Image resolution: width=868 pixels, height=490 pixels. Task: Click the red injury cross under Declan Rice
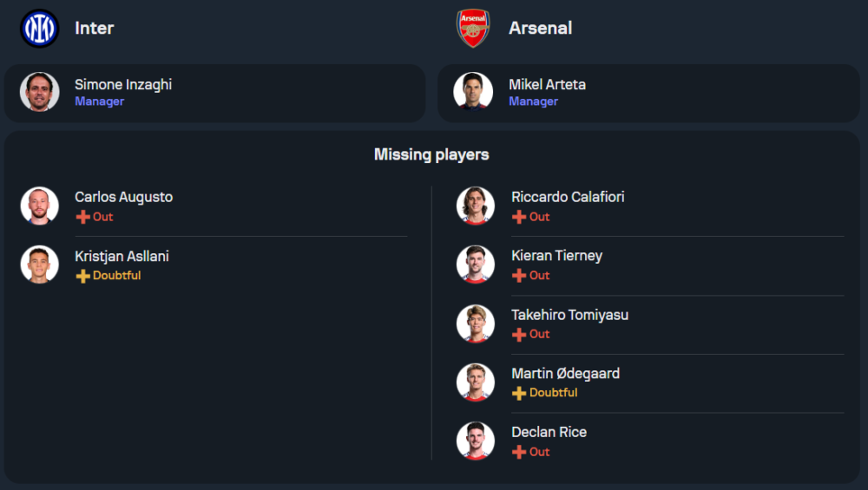coord(519,452)
